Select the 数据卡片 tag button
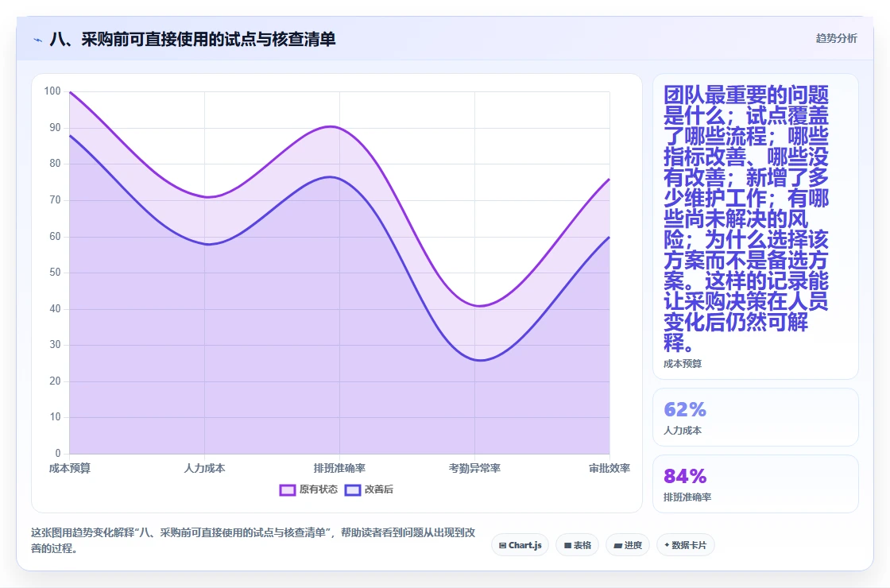The height and width of the screenshot is (588, 890). [x=685, y=545]
